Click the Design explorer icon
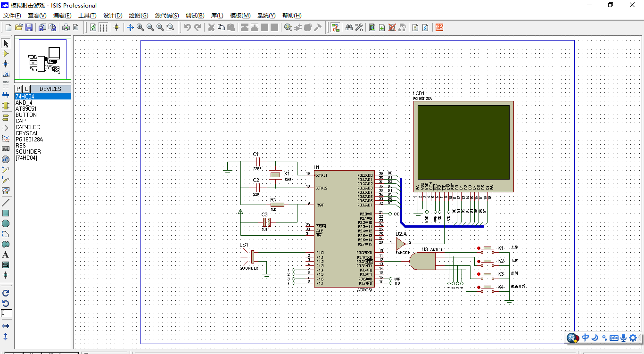Image resolution: width=644 pixels, height=354 pixels. (x=372, y=28)
